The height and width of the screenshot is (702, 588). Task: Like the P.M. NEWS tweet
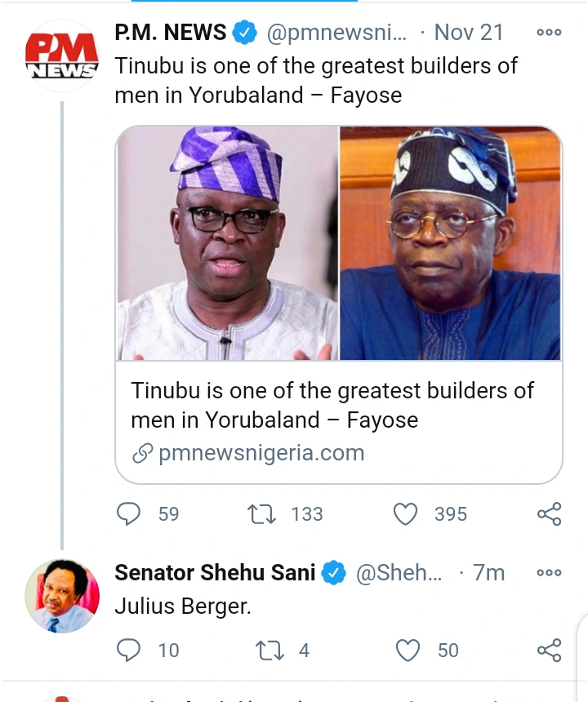tap(406, 513)
